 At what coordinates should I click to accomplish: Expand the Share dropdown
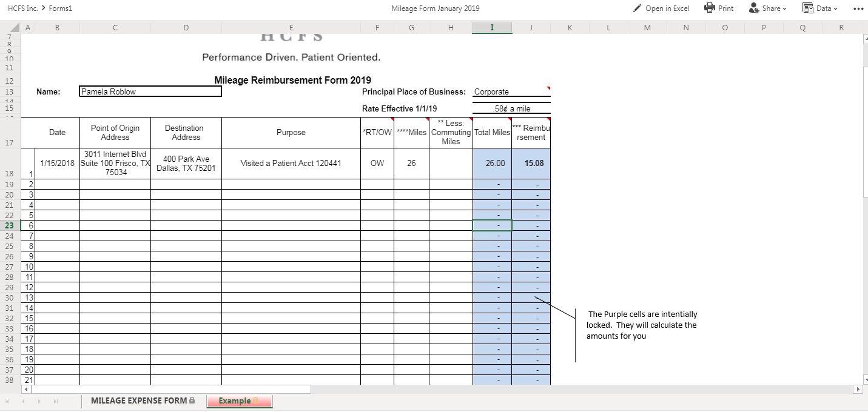pos(785,8)
